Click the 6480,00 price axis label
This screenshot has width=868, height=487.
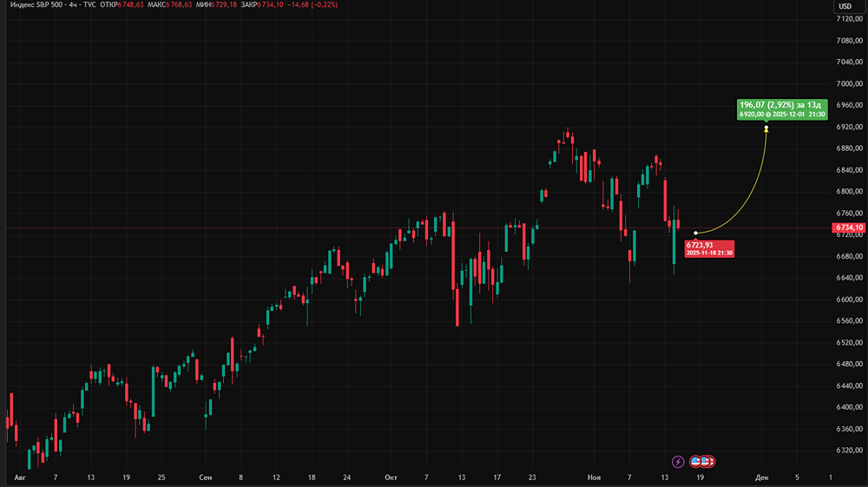(x=849, y=364)
